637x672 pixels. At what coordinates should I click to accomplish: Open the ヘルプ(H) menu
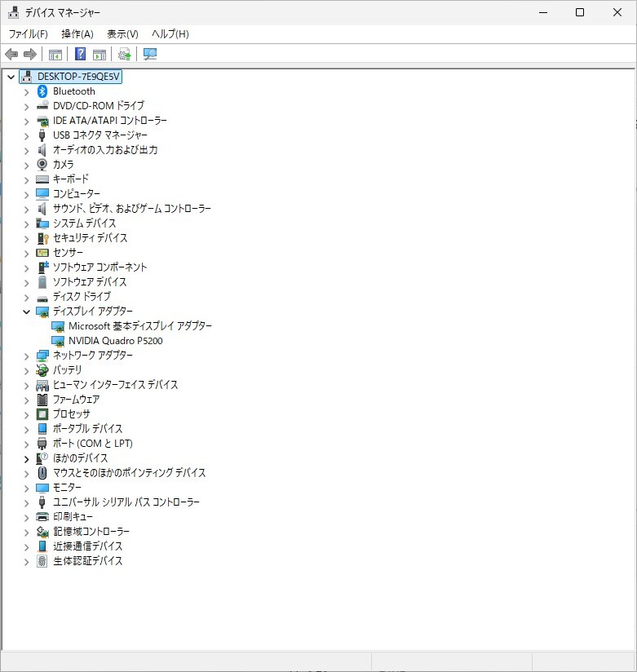coord(170,34)
